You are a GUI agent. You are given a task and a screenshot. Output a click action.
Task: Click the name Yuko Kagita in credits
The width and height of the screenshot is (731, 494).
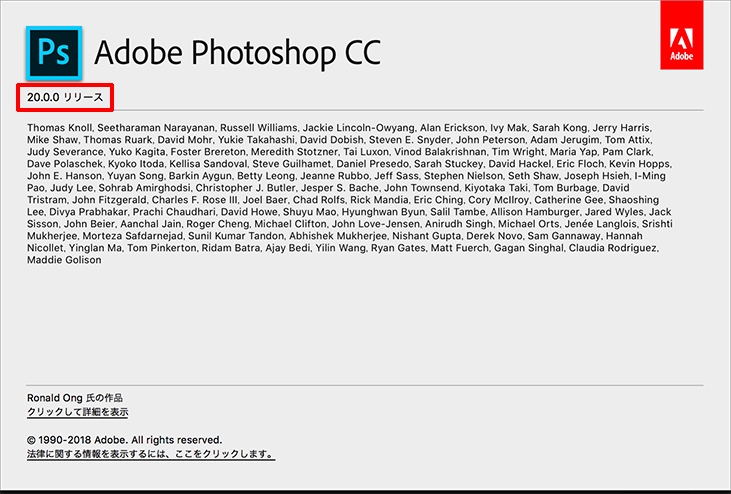pyautogui.click(x=137, y=152)
